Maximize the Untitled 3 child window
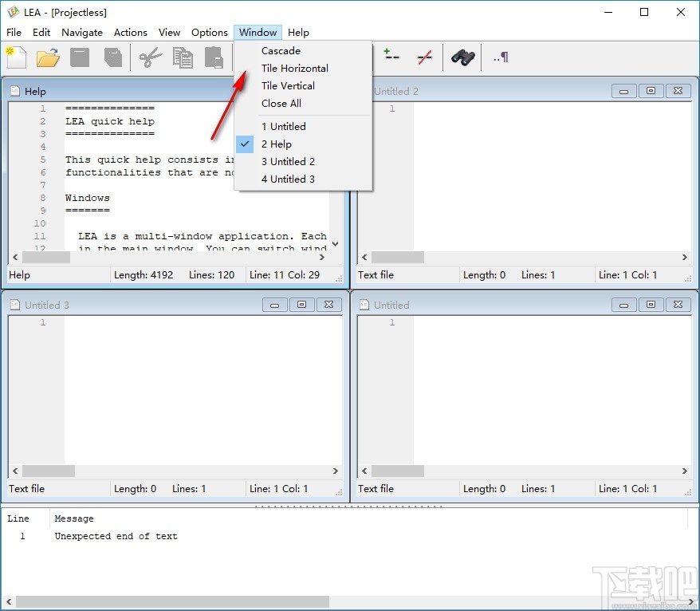 [x=302, y=305]
